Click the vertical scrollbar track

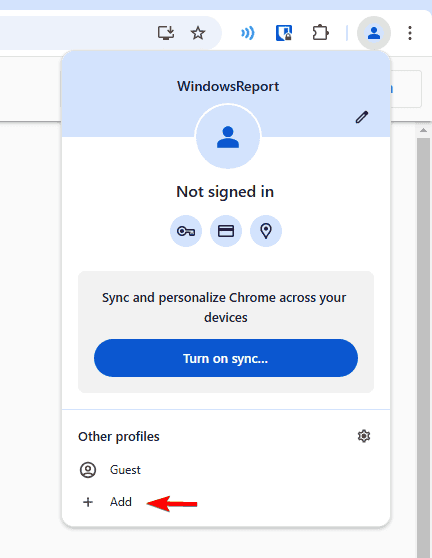tap(423, 347)
